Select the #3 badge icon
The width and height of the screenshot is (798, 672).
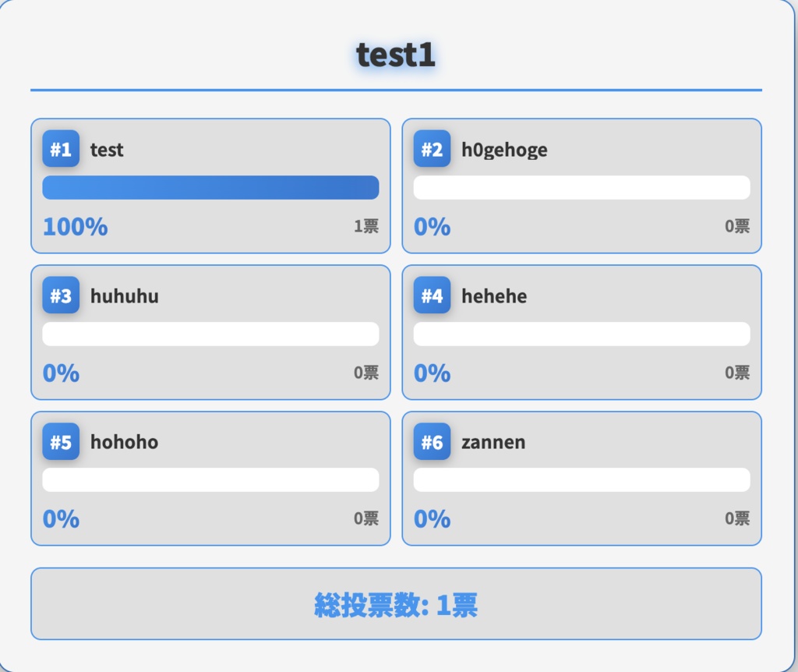(61, 295)
